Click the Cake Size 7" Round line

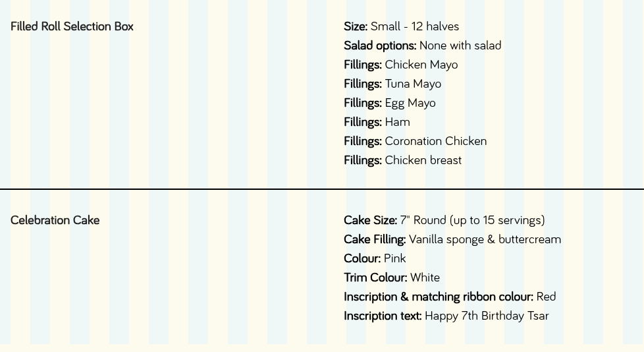tap(444, 220)
